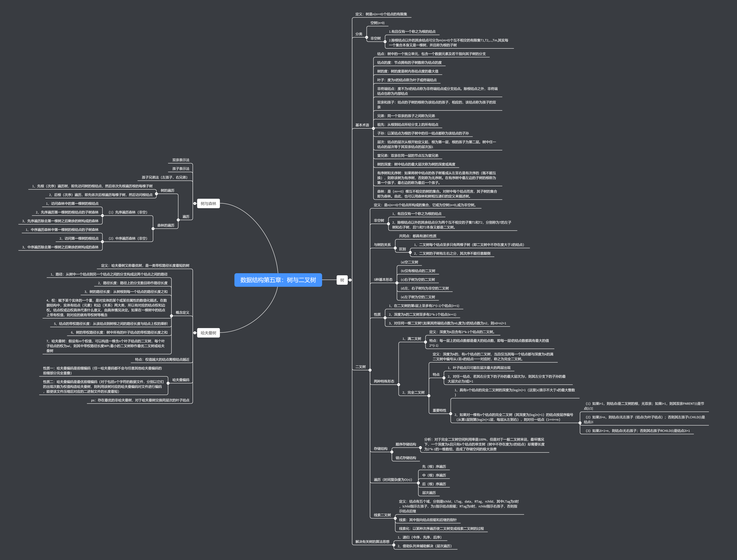Collapse the 二叉树 subtopic toggle circle
The image size is (737, 560).
370,370
